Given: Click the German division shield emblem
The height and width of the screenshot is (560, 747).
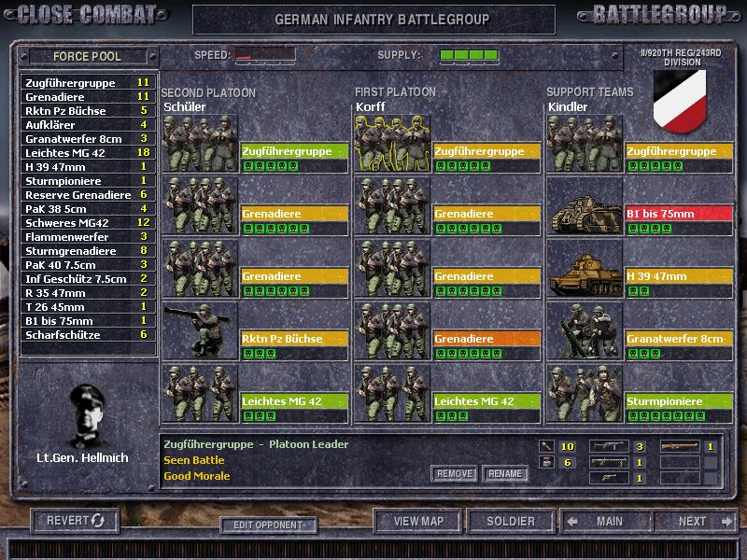Looking at the screenshot, I should (678, 100).
